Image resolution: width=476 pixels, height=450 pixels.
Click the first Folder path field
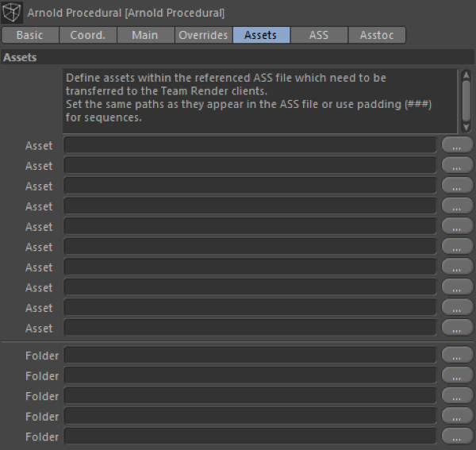(x=250, y=356)
